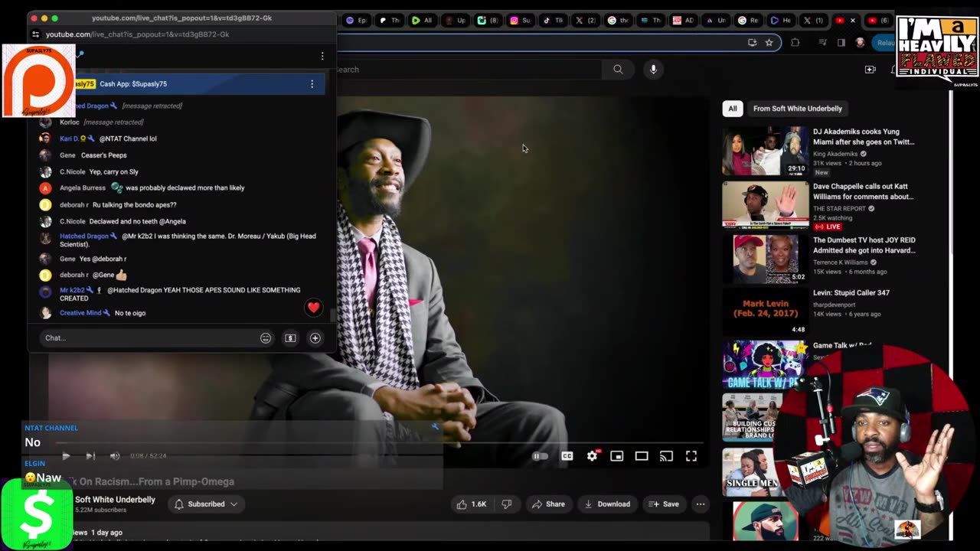980x551 pixels.
Task: Open the Mark Levin video thumbnail
Action: pyautogui.click(x=765, y=311)
